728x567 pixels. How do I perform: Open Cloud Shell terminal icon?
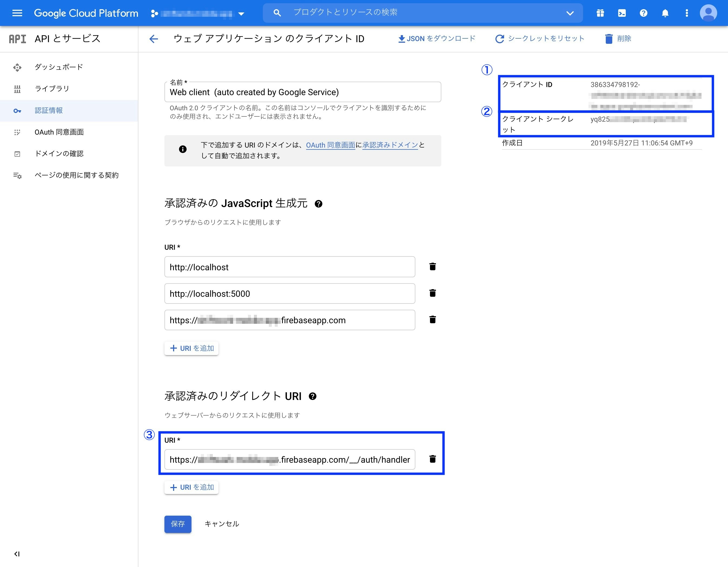tap(622, 13)
